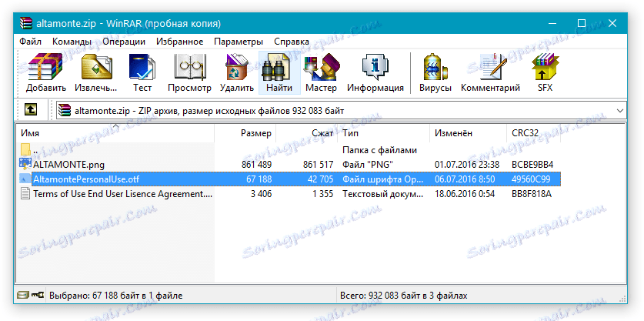Click CRC32 value BCBE9BB4
Viewport: 644px width, 321px height.
(532, 165)
